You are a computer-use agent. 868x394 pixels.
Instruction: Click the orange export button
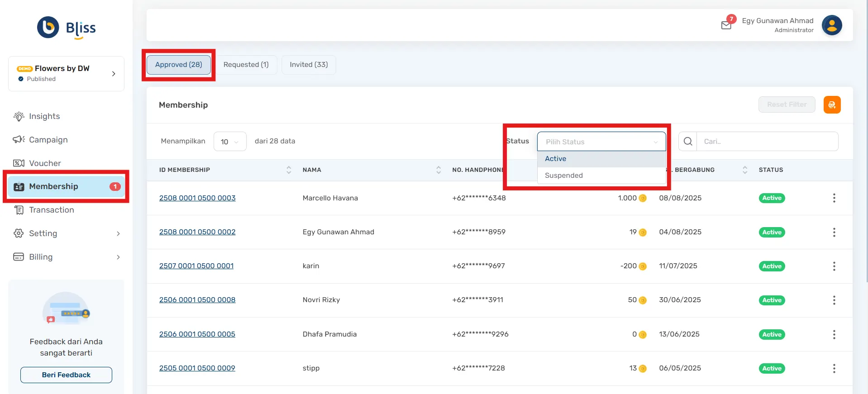[832, 105]
